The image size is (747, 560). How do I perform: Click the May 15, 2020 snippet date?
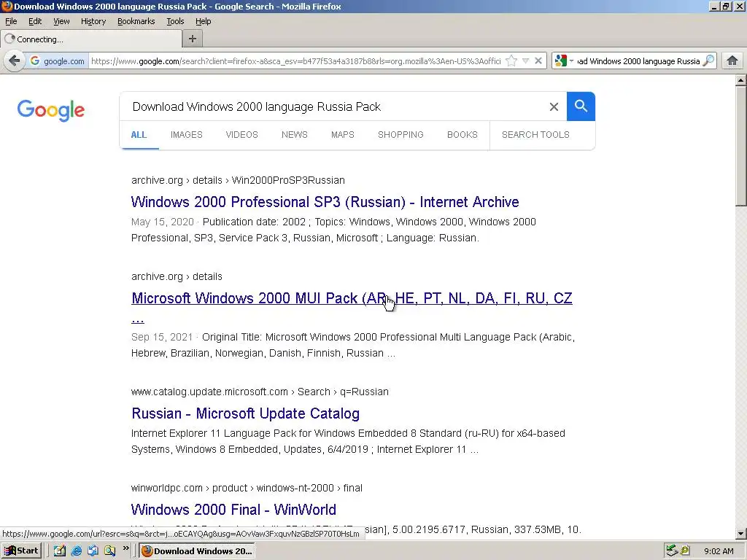(163, 222)
